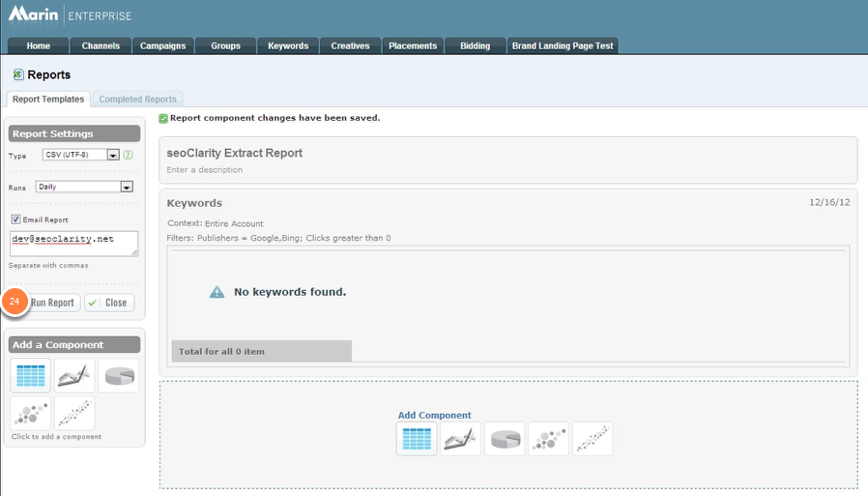Open the report Type dropdown
The height and width of the screenshot is (496, 868).
81,155
